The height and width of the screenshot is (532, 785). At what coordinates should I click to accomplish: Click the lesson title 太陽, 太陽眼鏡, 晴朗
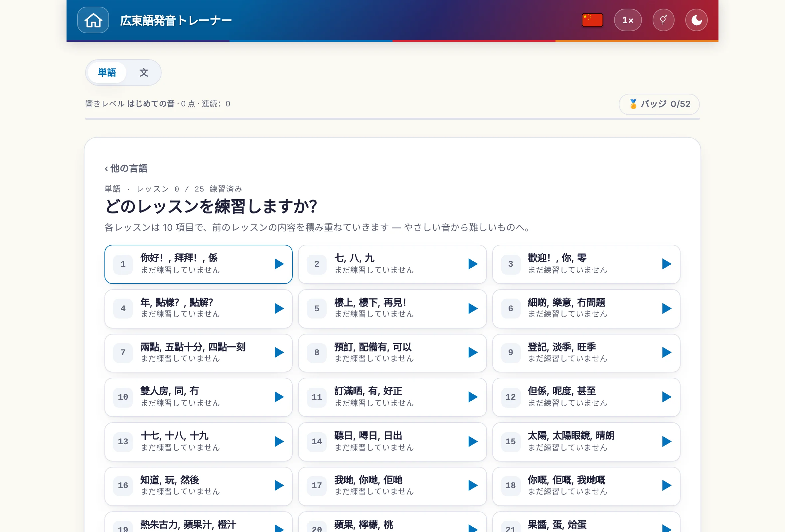tap(571, 436)
